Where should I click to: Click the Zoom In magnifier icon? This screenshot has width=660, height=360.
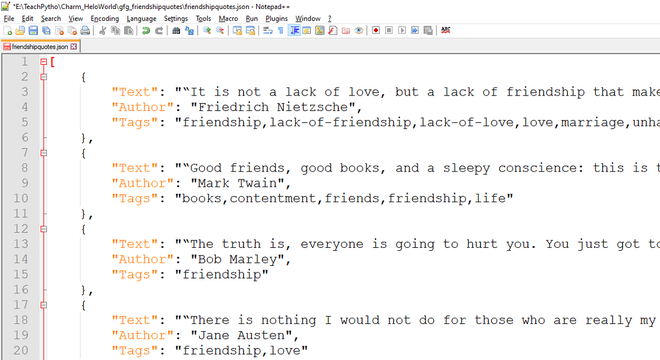click(x=207, y=30)
